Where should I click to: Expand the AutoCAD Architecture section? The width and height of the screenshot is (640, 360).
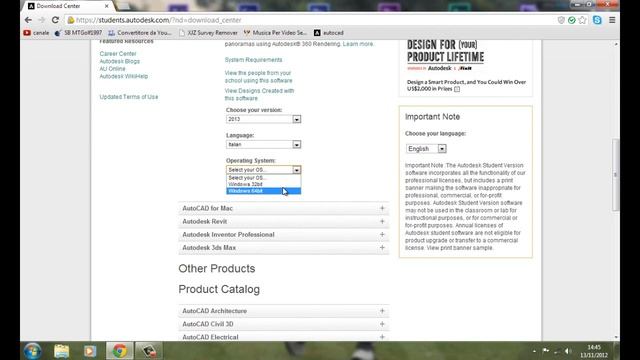pyautogui.click(x=284, y=311)
